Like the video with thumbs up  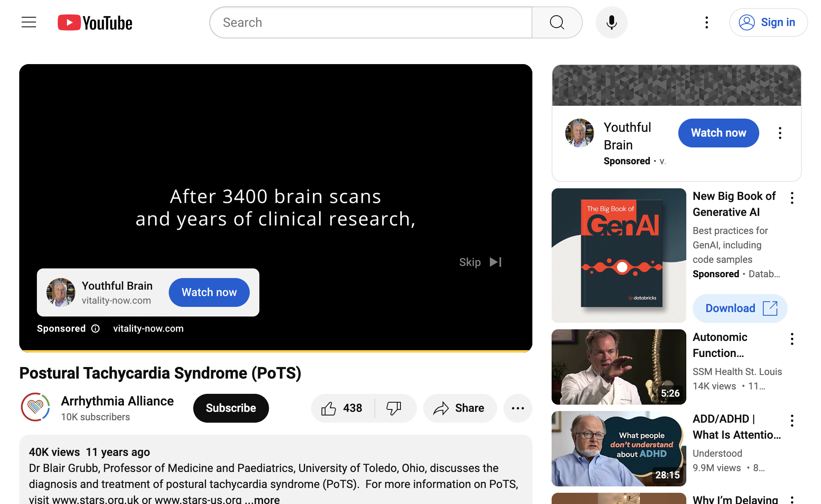[342, 408]
